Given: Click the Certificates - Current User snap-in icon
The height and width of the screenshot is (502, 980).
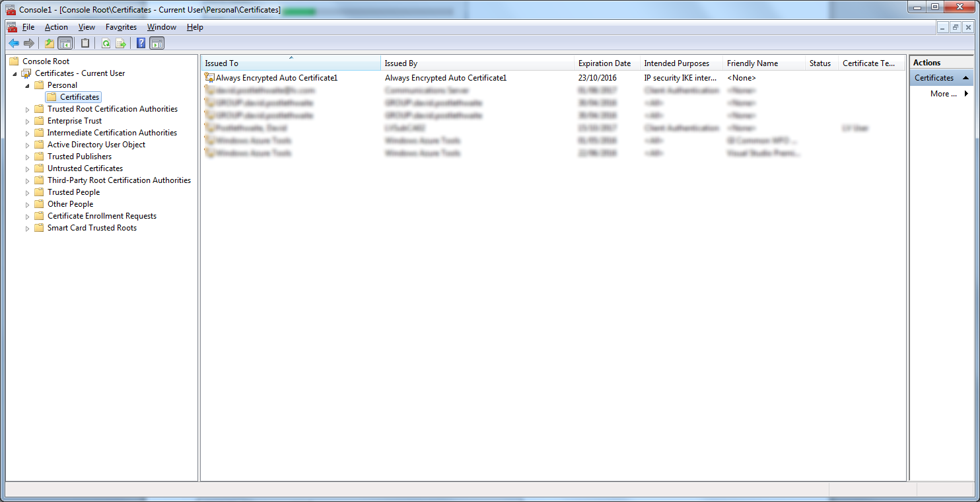Looking at the screenshot, I should 26,73.
